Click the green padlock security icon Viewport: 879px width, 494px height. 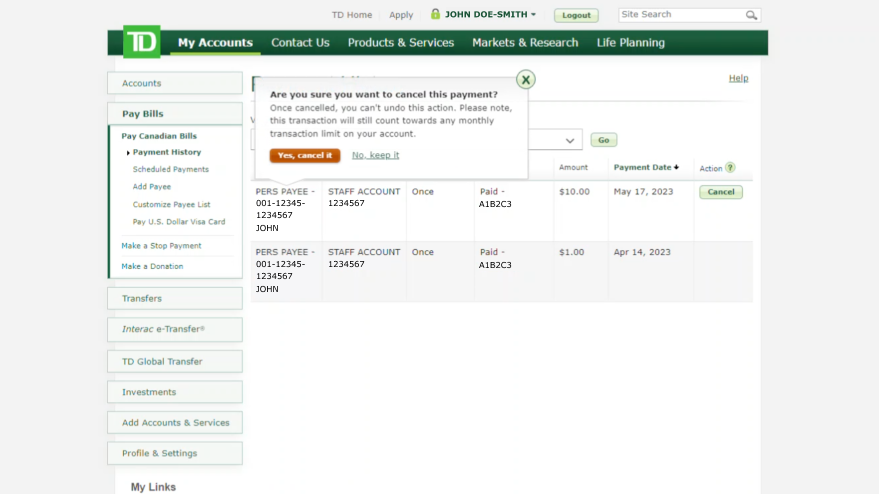click(x=435, y=14)
